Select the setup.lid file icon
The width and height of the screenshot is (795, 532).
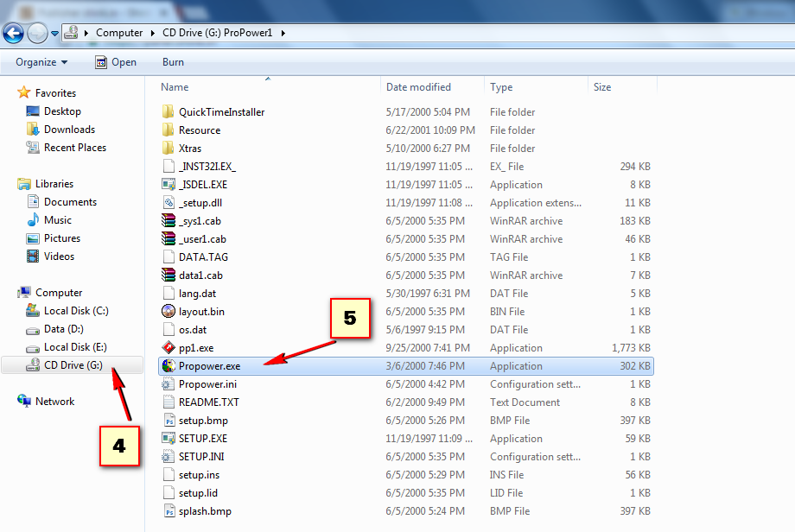click(x=169, y=493)
